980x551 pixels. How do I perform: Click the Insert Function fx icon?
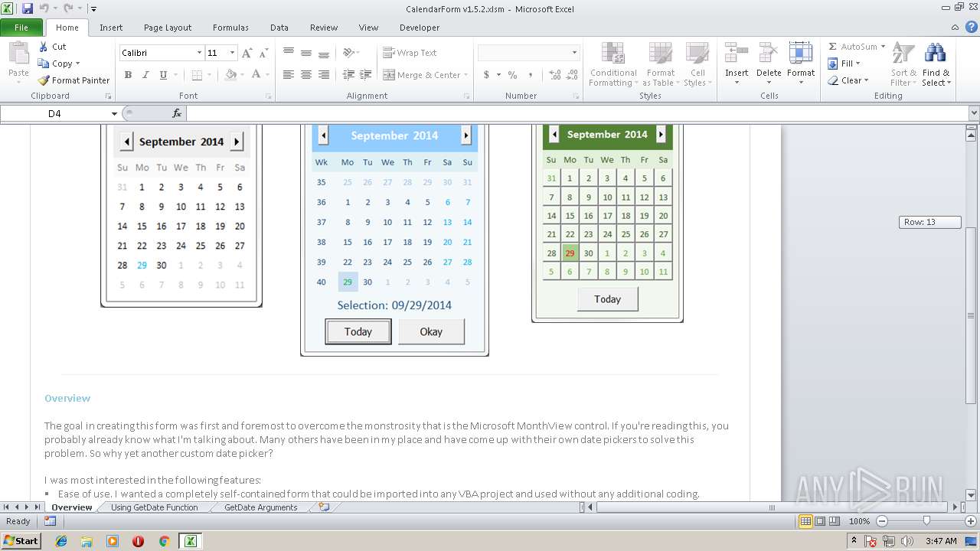pyautogui.click(x=177, y=113)
